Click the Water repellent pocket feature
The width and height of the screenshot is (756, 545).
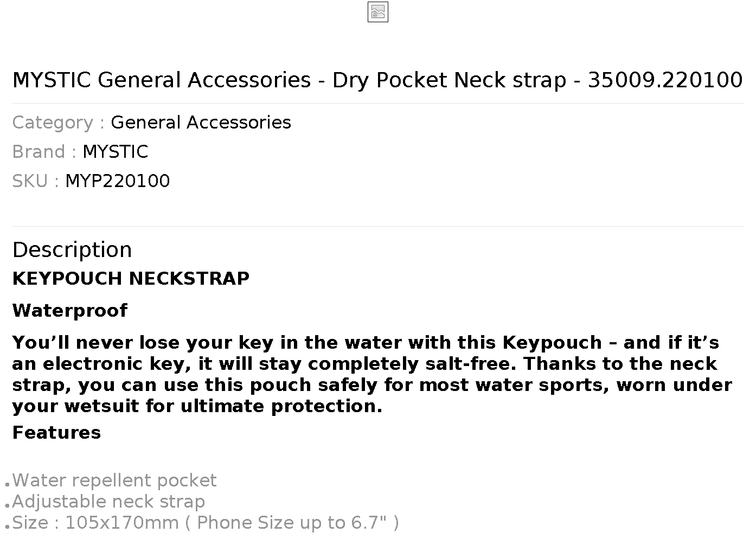pyautogui.click(x=114, y=480)
